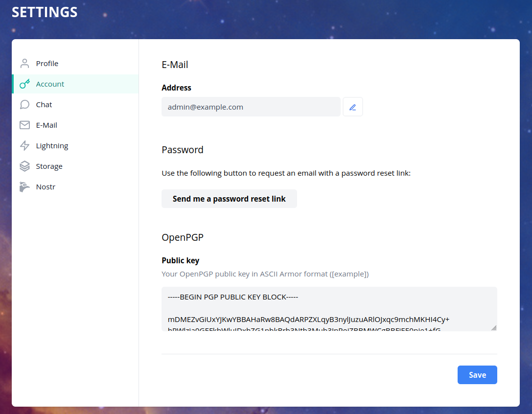Click the Storage layers icon
The image size is (532, 414).
tap(24, 166)
